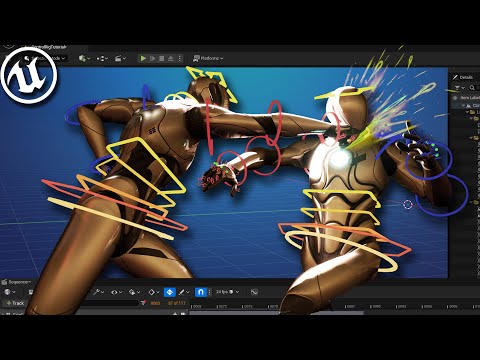Toggle the Sequencer snapping magnet button
The height and width of the screenshot is (360, 480).
pyautogui.click(x=201, y=292)
